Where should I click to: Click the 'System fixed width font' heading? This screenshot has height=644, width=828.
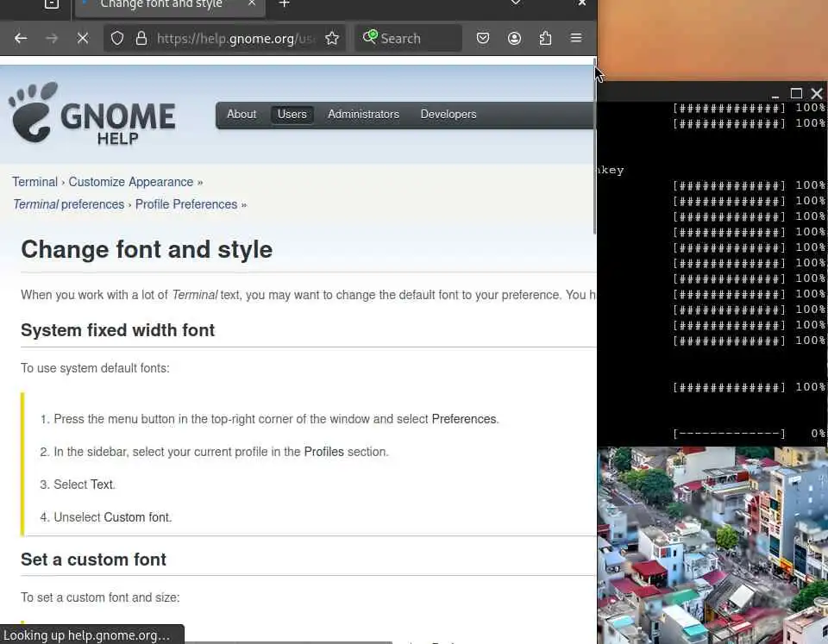point(118,330)
